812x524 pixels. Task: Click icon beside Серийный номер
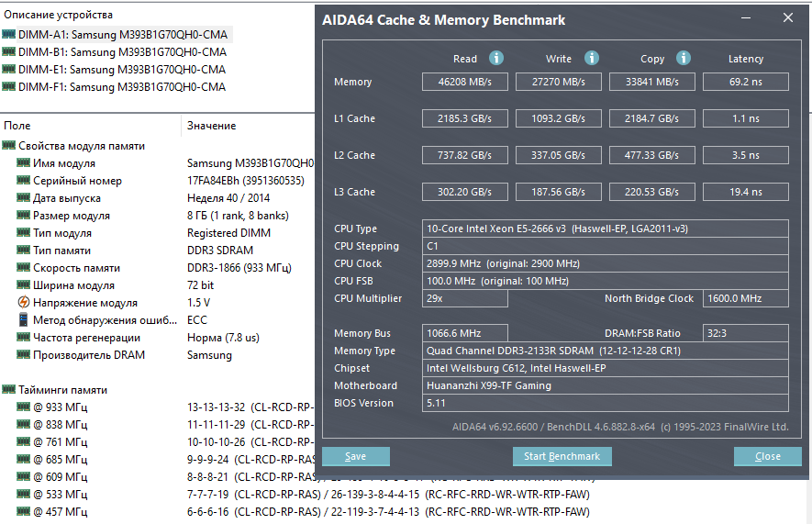click(23, 180)
